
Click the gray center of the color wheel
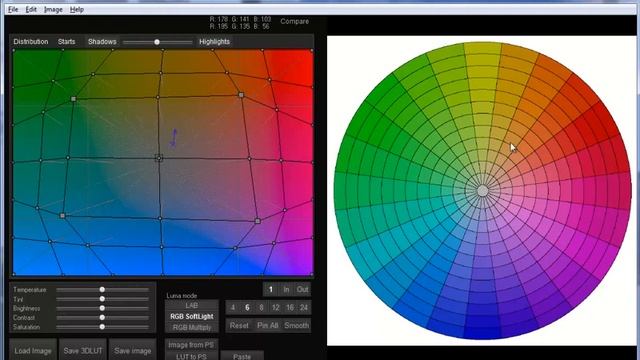[x=482, y=191]
